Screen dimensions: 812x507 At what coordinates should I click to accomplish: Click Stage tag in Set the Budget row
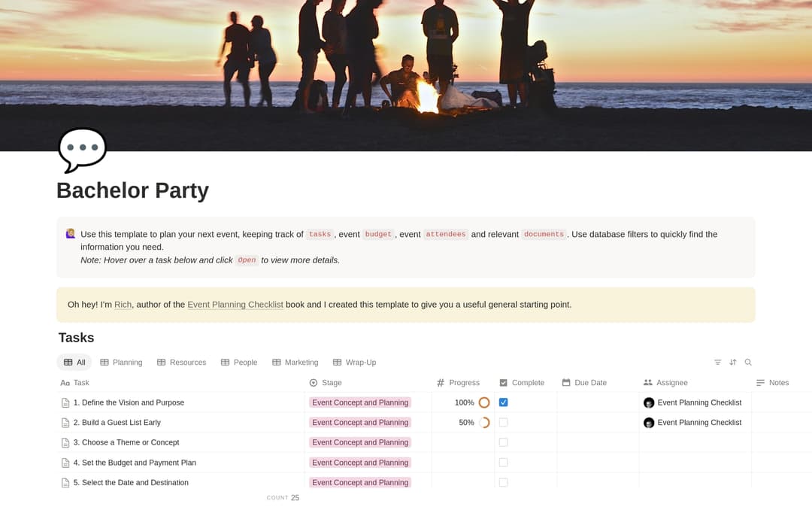pyautogui.click(x=360, y=463)
